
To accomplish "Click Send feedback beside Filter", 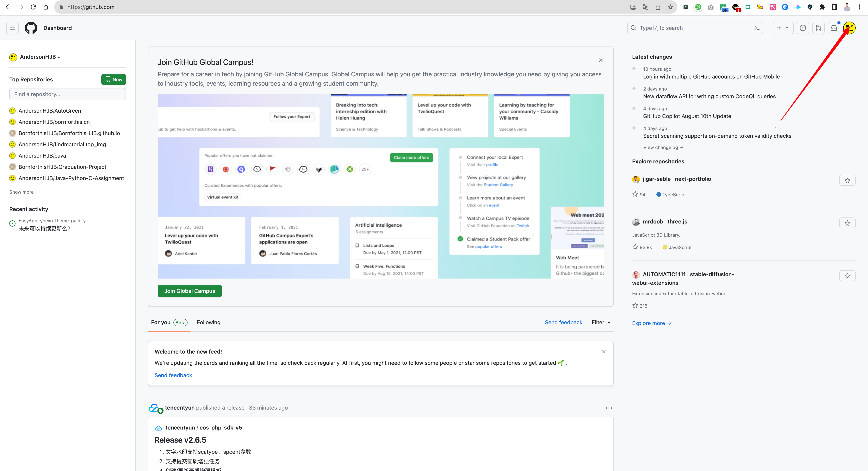I will [563, 323].
